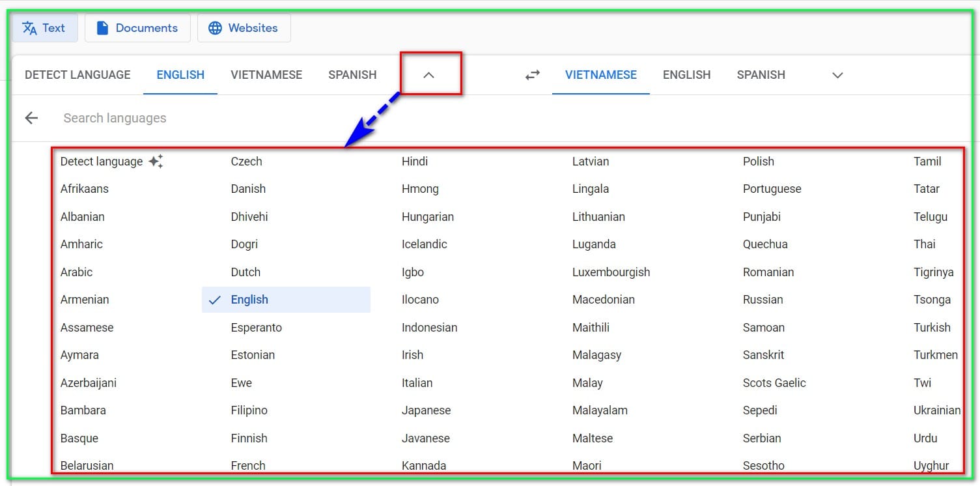
Task: Select the SPANISH target tab
Action: [x=761, y=75]
